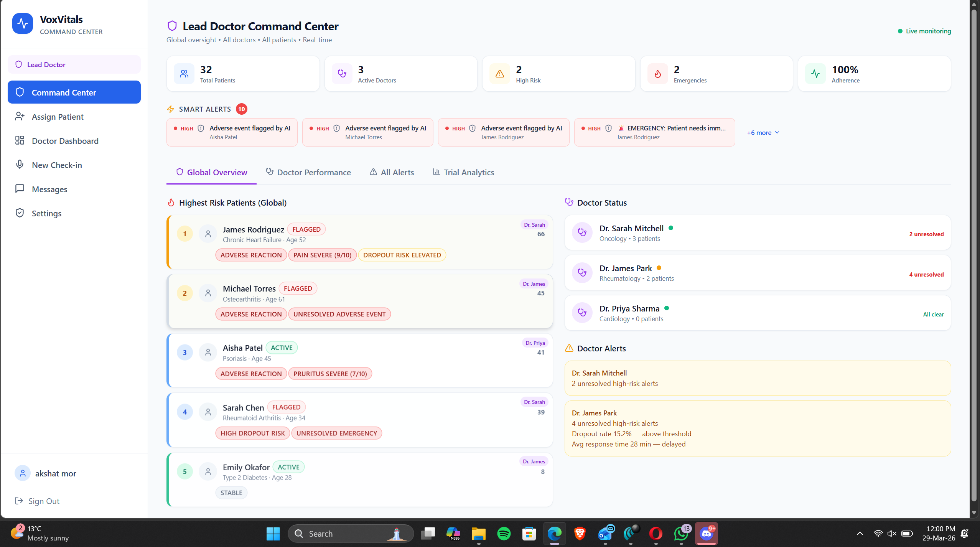Open Aisha Patel adverse event alert

point(232,132)
